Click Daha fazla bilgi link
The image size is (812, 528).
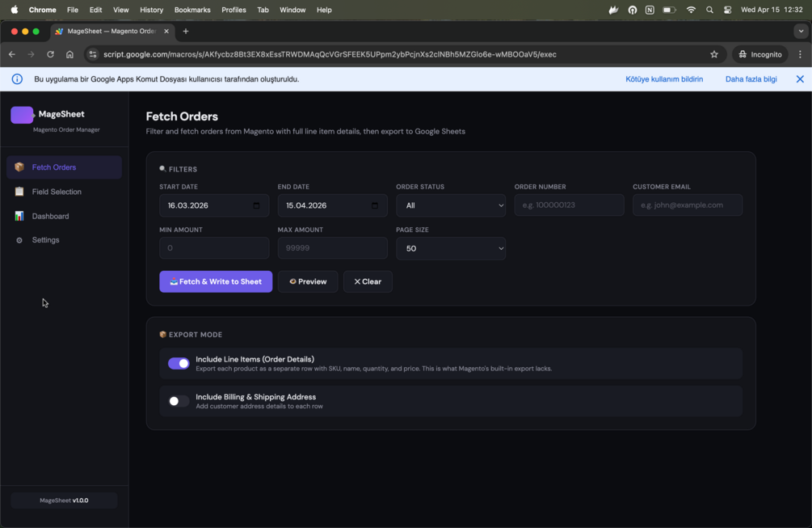pyautogui.click(x=751, y=79)
